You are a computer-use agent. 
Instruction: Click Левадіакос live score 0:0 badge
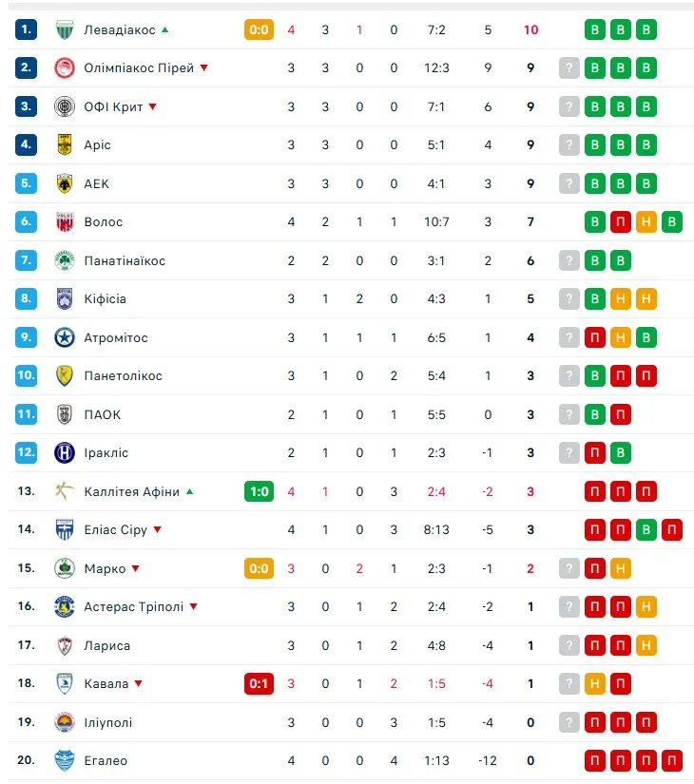coord(259,29)
